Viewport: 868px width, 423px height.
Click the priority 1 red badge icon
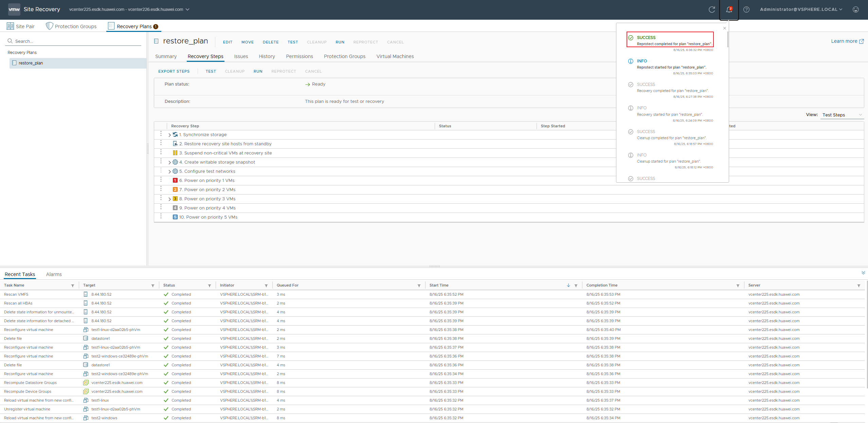click(x=175, y=180)
